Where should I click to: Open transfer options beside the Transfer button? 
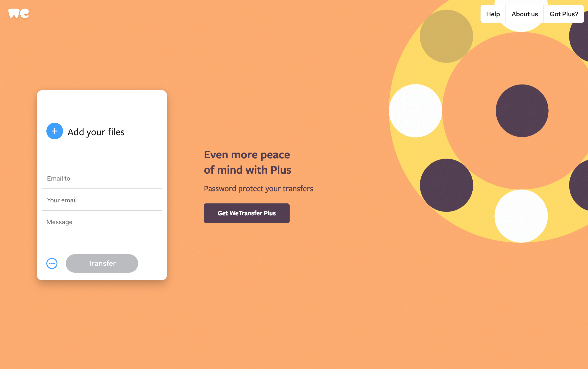(x=52, y=263)
